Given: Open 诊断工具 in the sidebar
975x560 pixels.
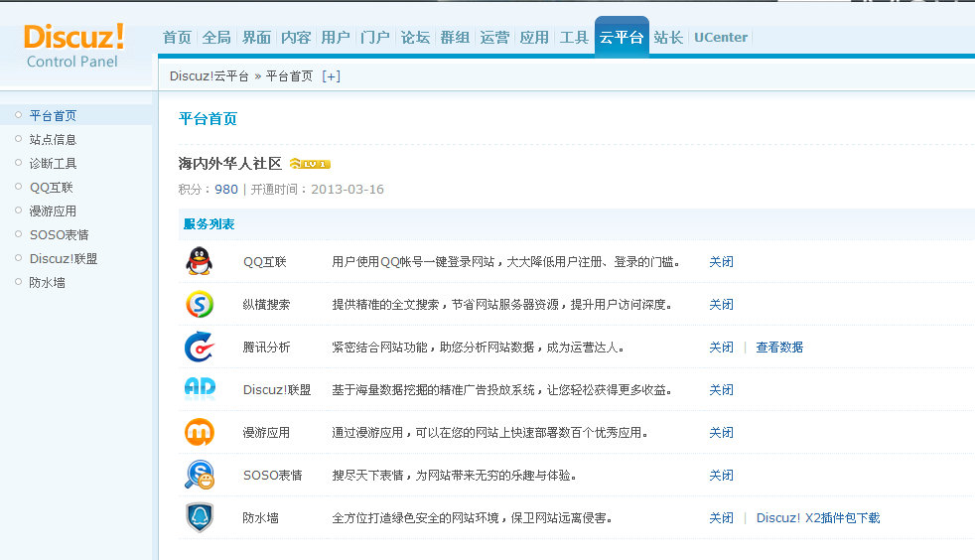Looking at the screenshot, I should click(x=53, y=164).
